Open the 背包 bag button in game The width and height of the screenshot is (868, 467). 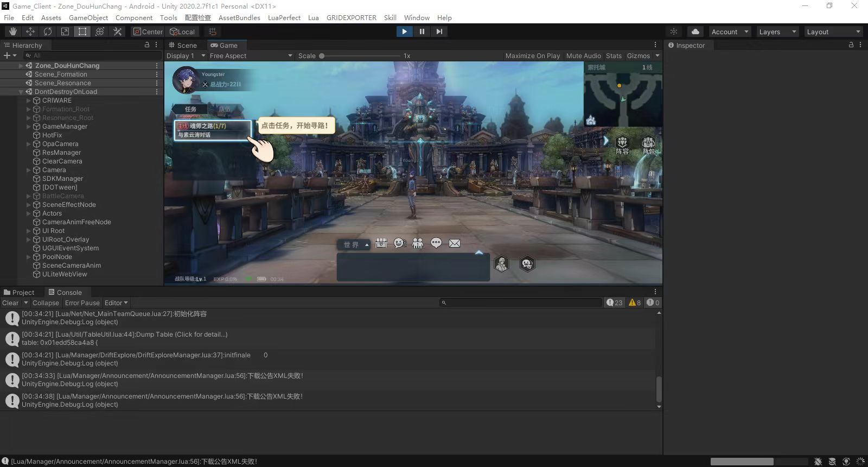[x=649, y=145]
